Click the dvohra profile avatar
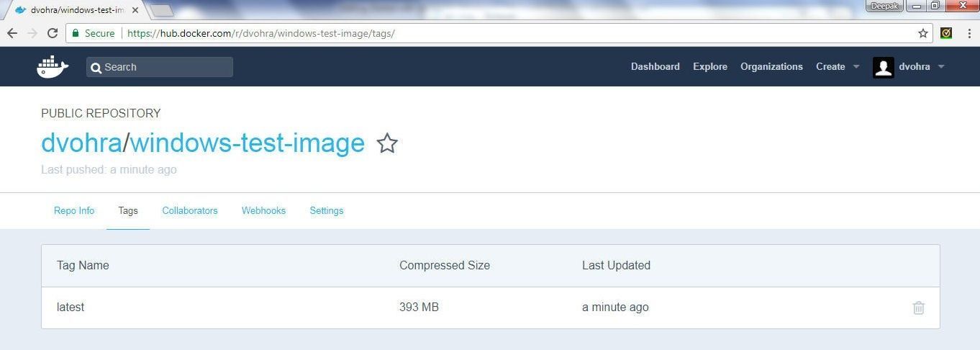The image size is (980, 350). click(x=883, y=67)
